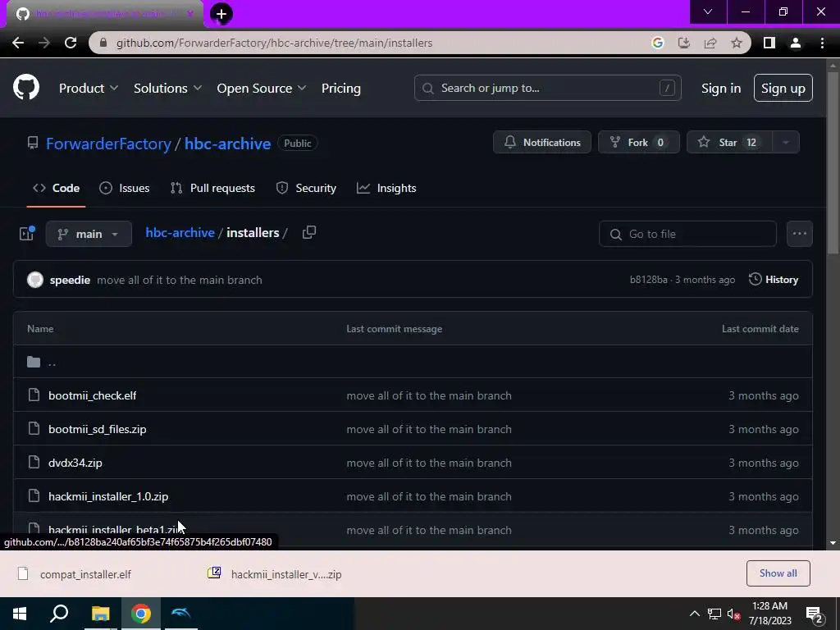Open the speedie author link

70,280
